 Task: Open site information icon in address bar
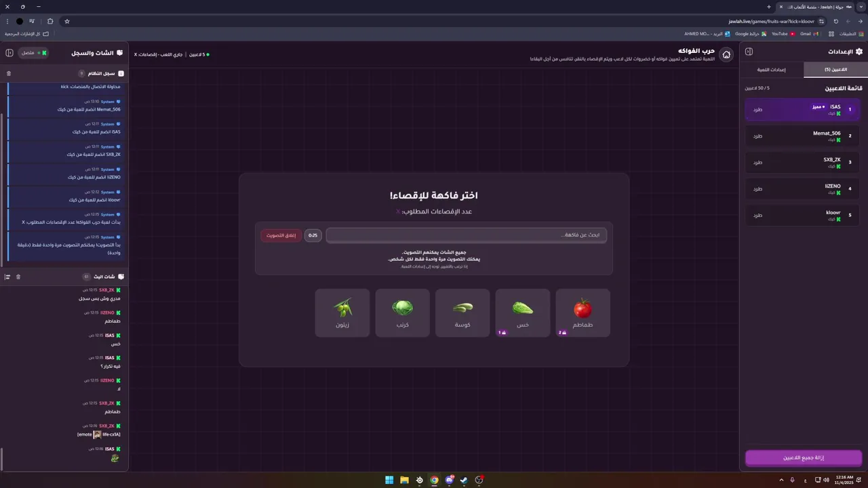tap(821, 21)
